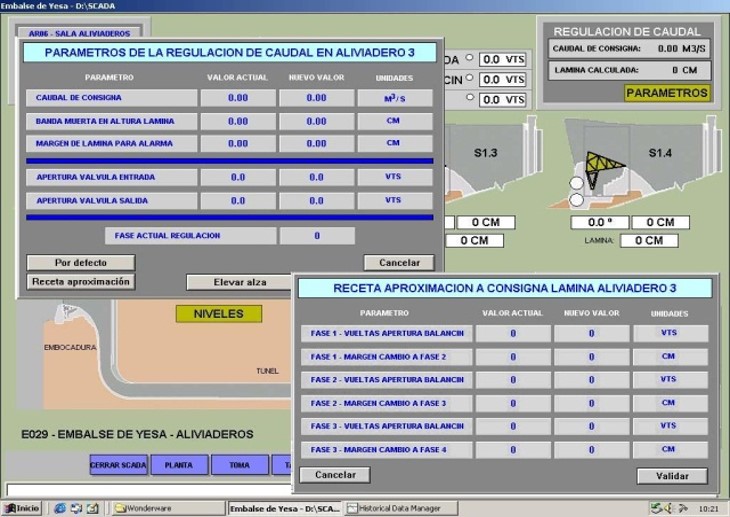Click the Show Desktop quick launch icon
This screenshot has height=517, width=730.
pos(76,508)
